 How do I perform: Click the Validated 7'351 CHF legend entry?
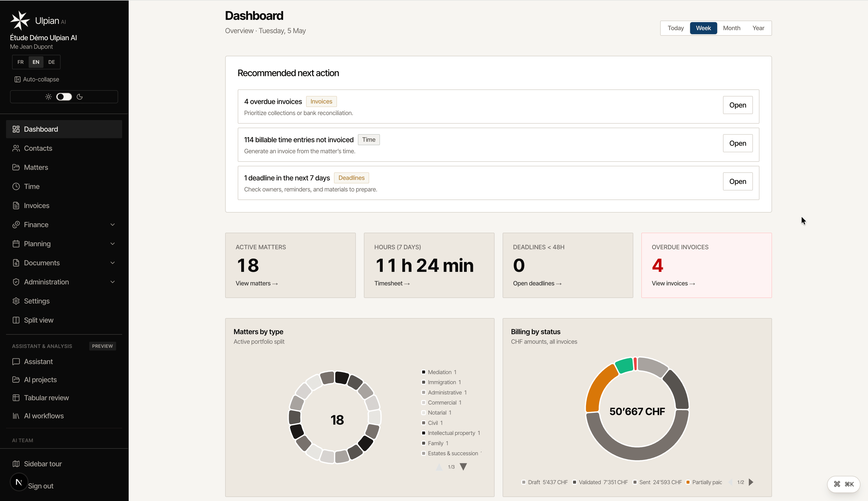[600, 482]
